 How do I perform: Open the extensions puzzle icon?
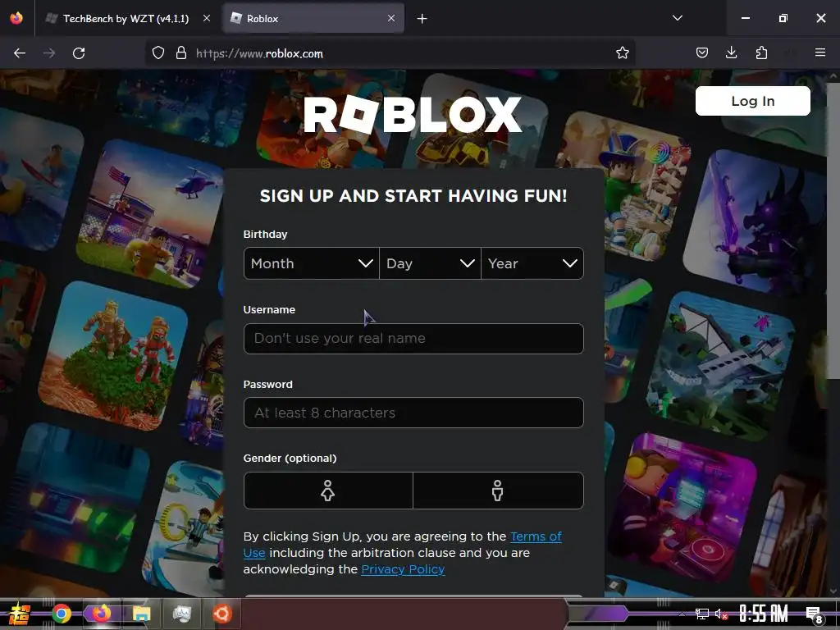761,53
